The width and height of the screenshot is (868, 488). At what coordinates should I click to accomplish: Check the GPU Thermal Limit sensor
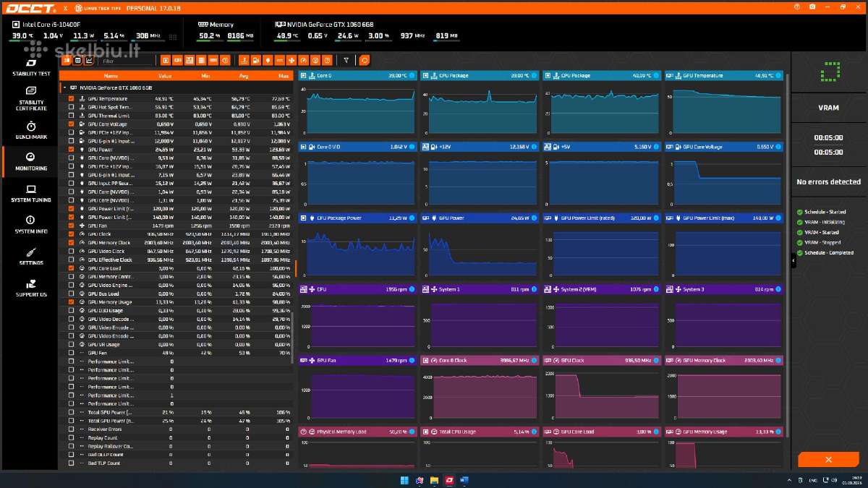click(71, 116)
